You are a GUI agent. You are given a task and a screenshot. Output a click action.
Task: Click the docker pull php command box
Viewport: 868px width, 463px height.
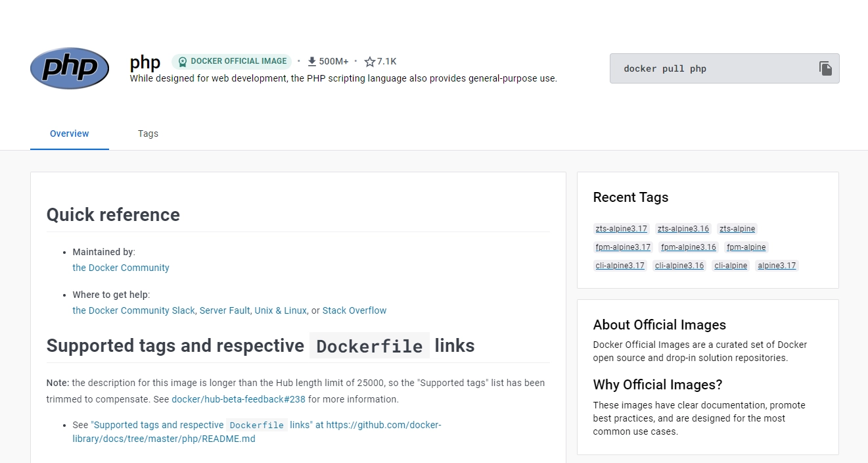[x=725, y=68]
